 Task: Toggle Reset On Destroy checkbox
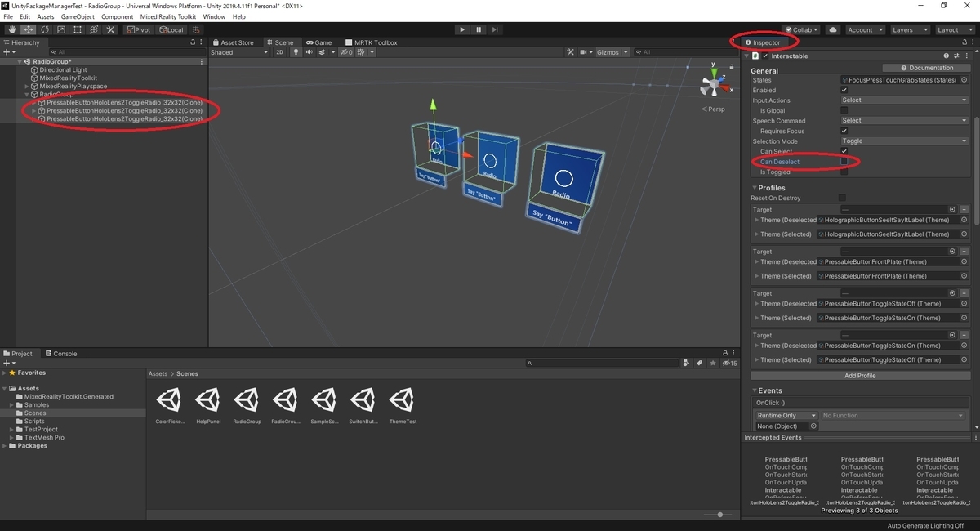pos(842,198)
